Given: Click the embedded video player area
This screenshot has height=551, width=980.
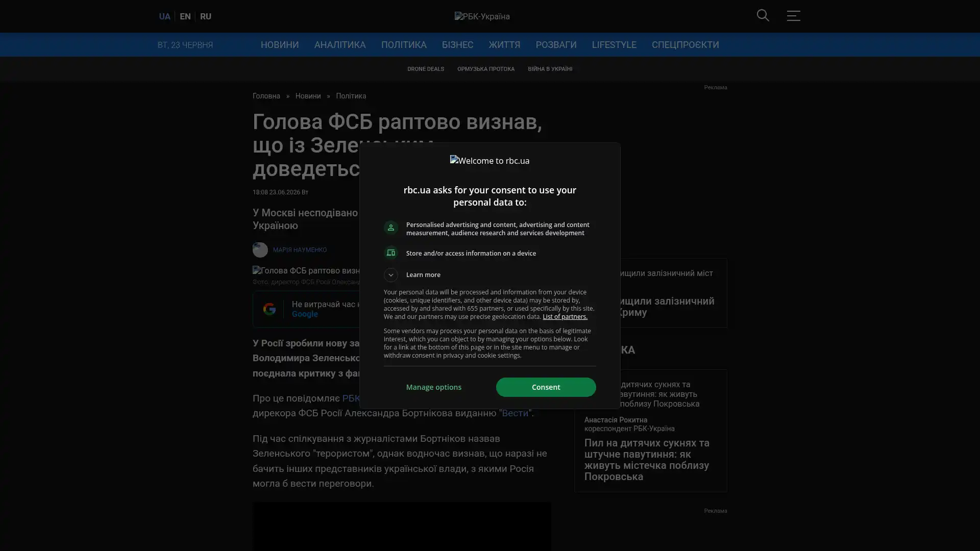Looking at the screenshot, I should [402, 527].
